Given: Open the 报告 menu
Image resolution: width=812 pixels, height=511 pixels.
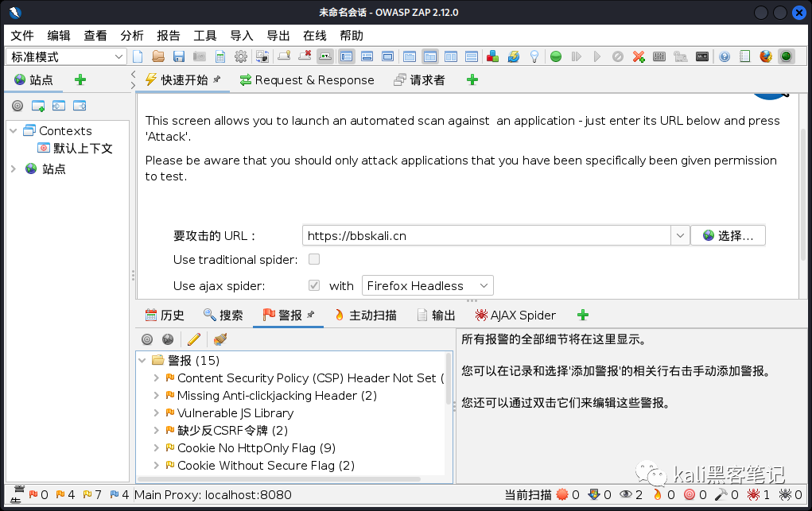Looking at the screenshot, I should [x=169, y=36].
